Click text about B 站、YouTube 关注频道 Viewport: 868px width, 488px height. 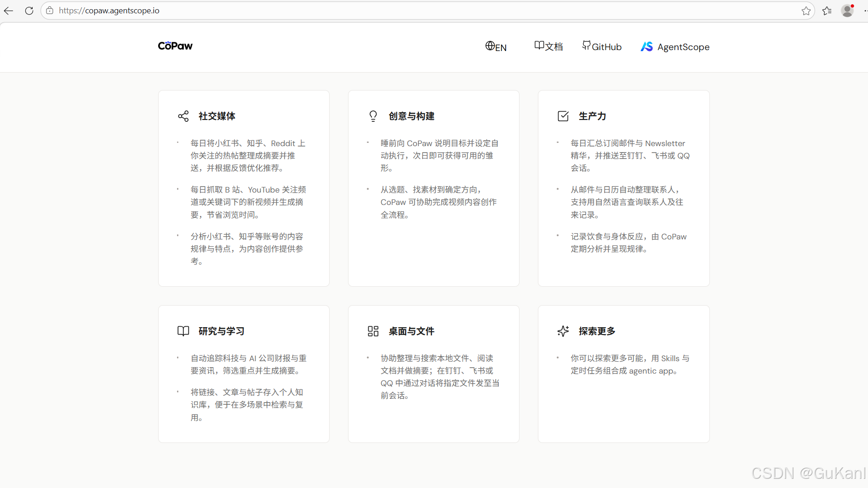tap(248, 202)
